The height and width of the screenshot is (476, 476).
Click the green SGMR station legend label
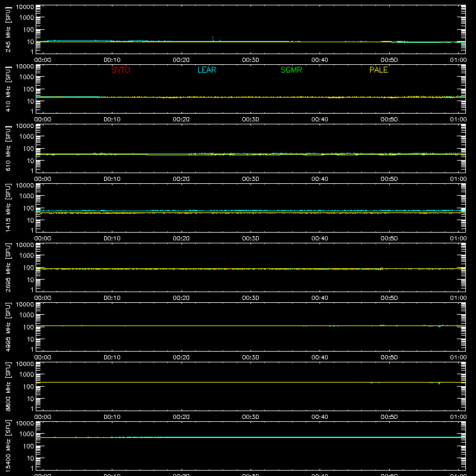click(x=291, y=70)
